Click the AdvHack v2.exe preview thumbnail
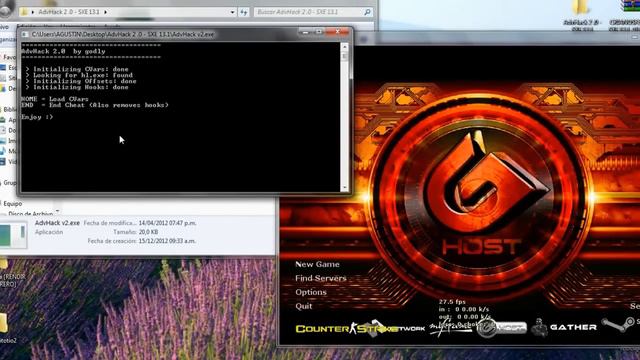The height and width of the screenshot is (360, 640). coord(13,236)
